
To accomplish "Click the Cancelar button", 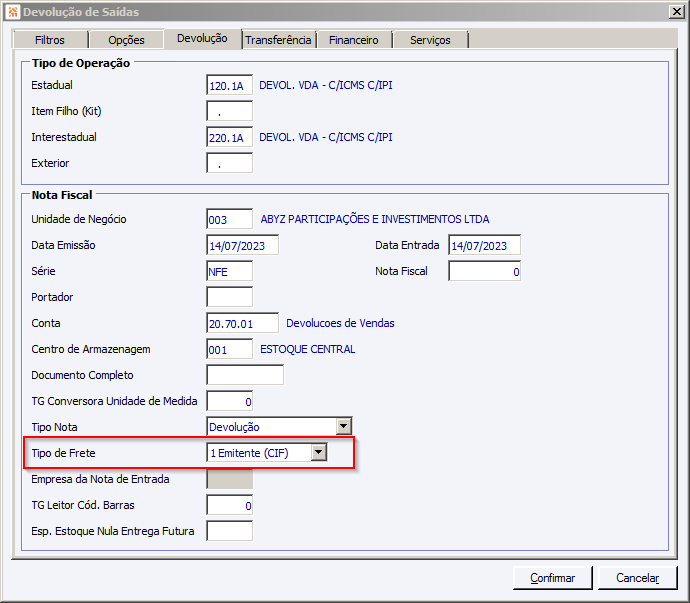I will (x=637, y=577).
